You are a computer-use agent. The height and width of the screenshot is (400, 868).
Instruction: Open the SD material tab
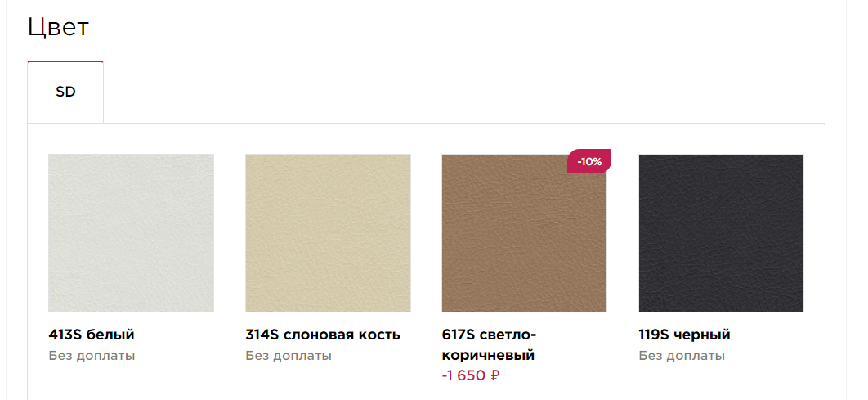click(65, 92)
